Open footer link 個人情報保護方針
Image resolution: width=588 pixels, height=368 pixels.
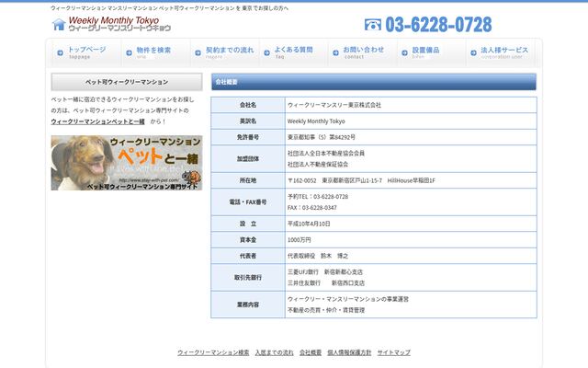pos(349,352)
